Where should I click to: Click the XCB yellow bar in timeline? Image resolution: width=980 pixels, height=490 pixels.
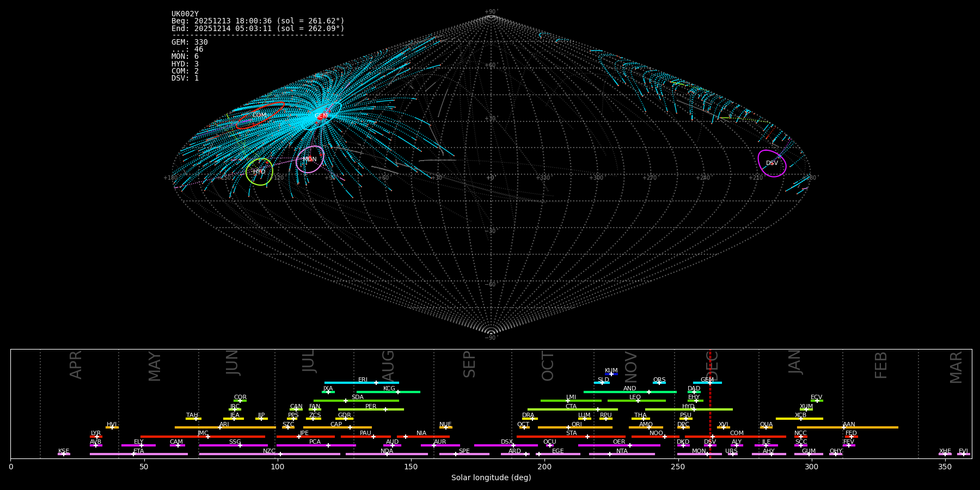pyautogui.click(x=799, y=419)
